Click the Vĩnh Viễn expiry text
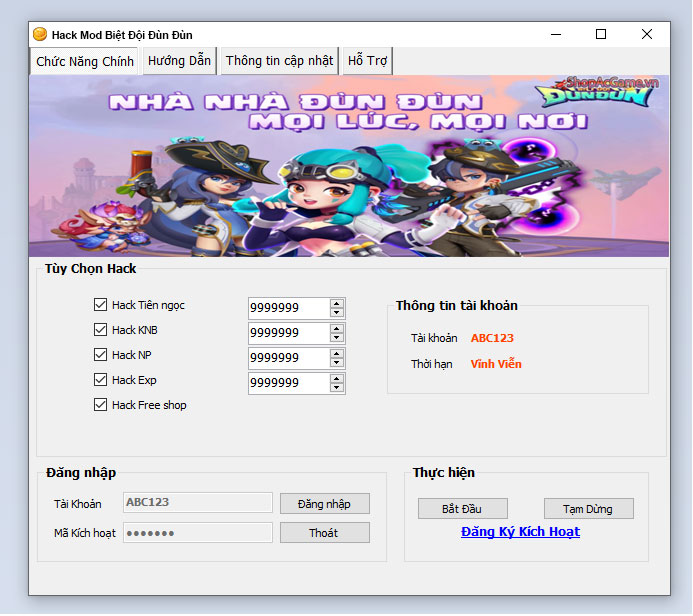This screenshot has height=616, width=693. coord(496,364)
